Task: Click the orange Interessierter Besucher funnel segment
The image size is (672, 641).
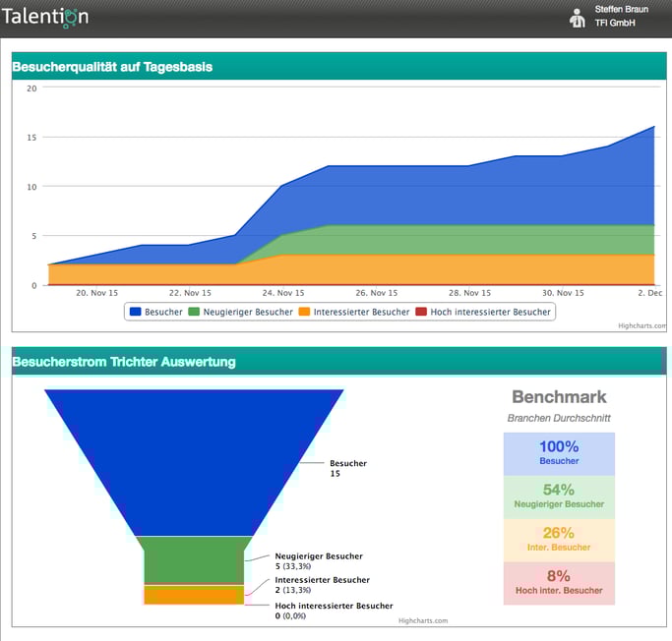Action: (x=194, y=595)
